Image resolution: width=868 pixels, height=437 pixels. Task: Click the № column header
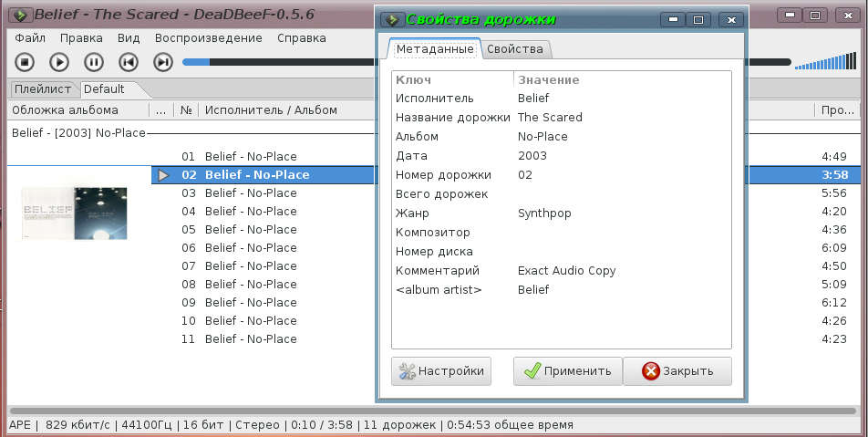pyautogui.click(x=186, y=109)
